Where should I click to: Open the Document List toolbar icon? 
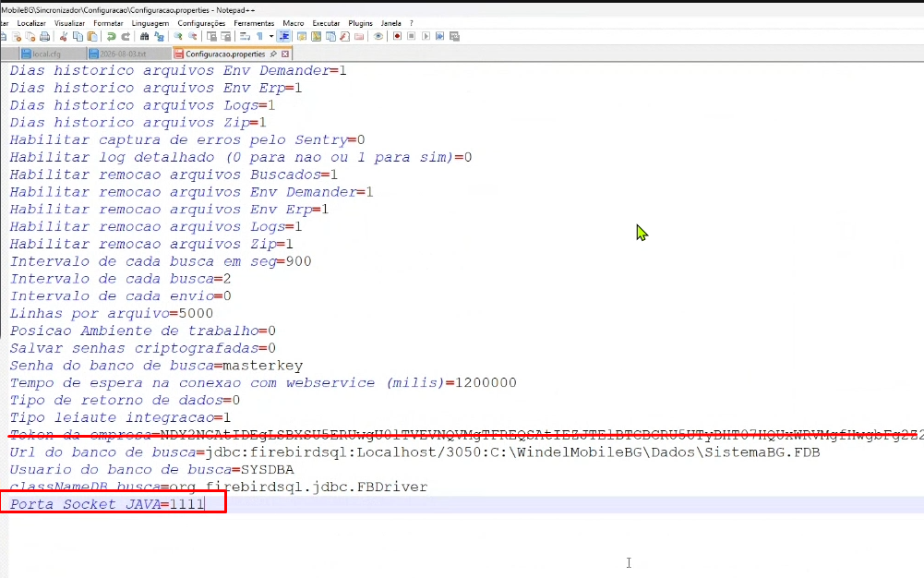pos(330,37)
